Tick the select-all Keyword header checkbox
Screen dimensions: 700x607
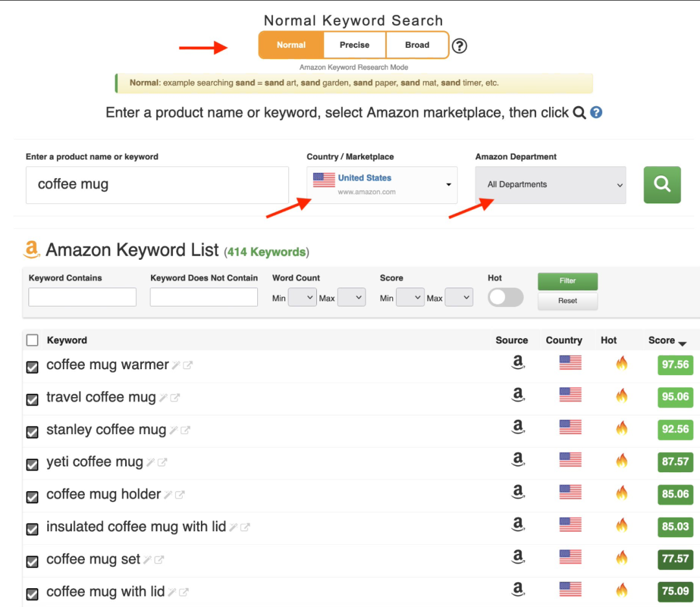click(x=32, y=340)
